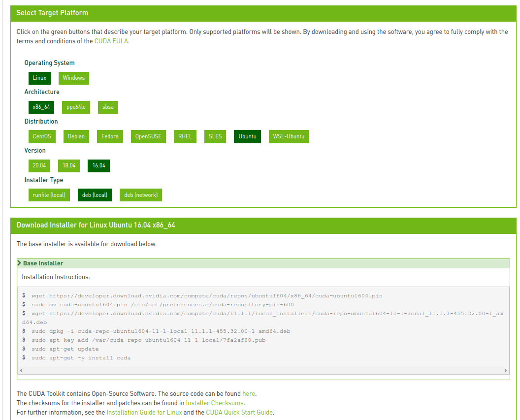Click code box scroll-right arrow
520x420 pixels.
pos(505,370)
